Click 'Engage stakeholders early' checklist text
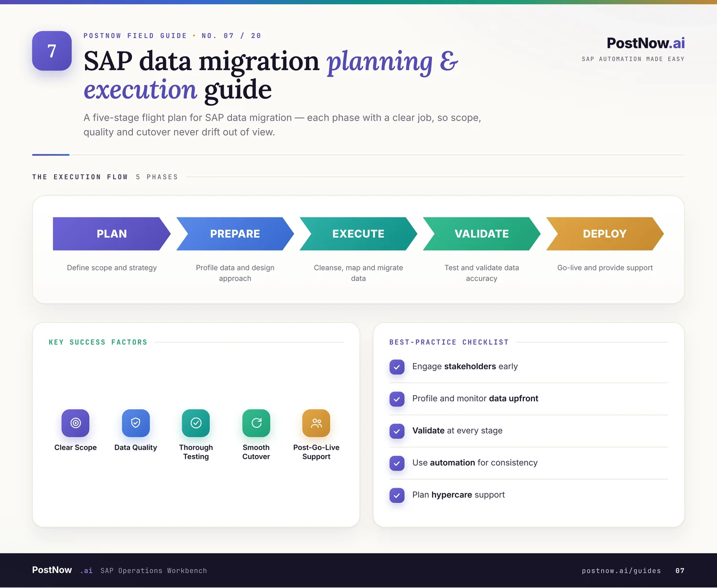This screenshot has height=588, width=717. click(x=465, y=366)
